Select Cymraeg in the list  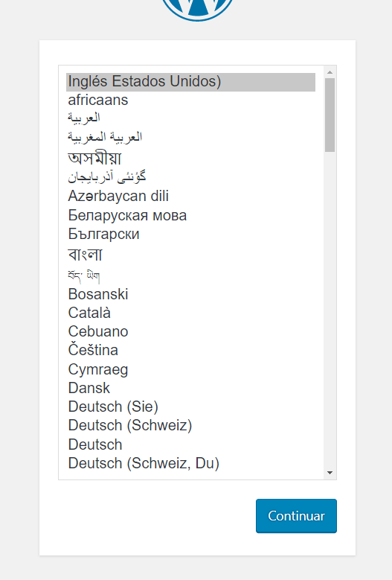(190, 369)
